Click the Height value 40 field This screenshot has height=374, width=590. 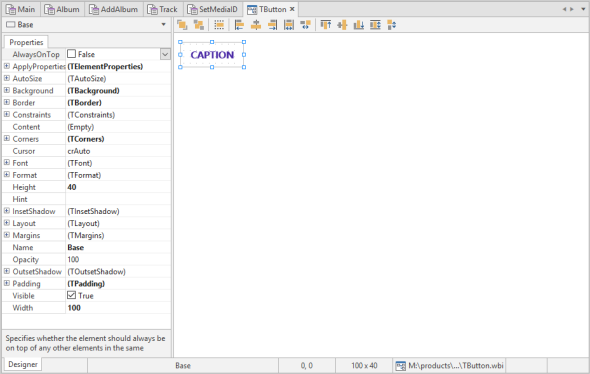tap(118, 187)
